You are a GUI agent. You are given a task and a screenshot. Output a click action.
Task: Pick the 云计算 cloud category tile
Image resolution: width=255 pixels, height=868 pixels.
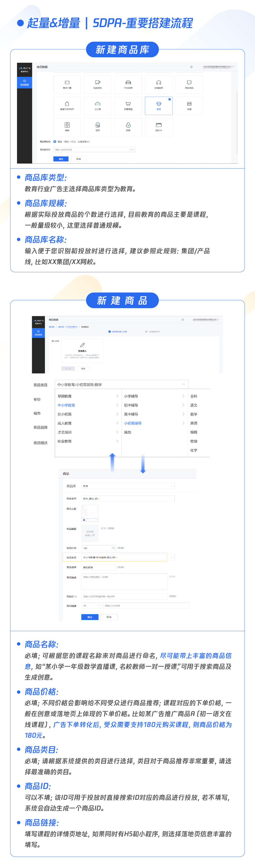click(x=98, y=106)
